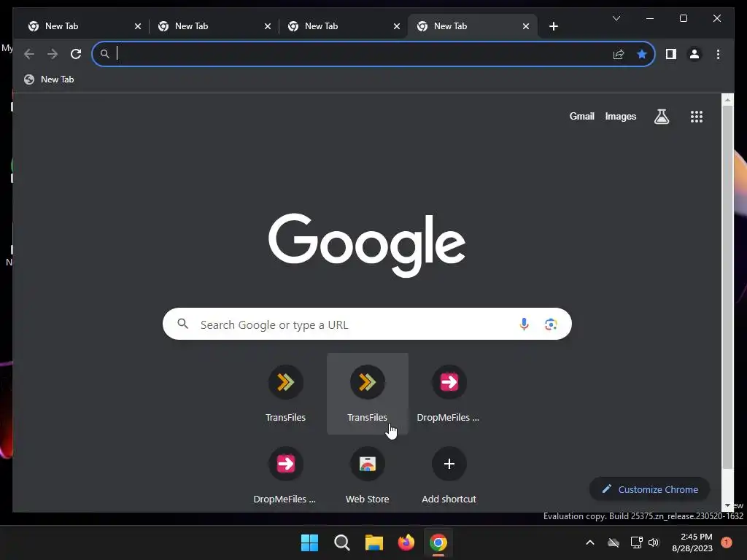
Task: Open volume control in system tray
Action: [654, 542]
